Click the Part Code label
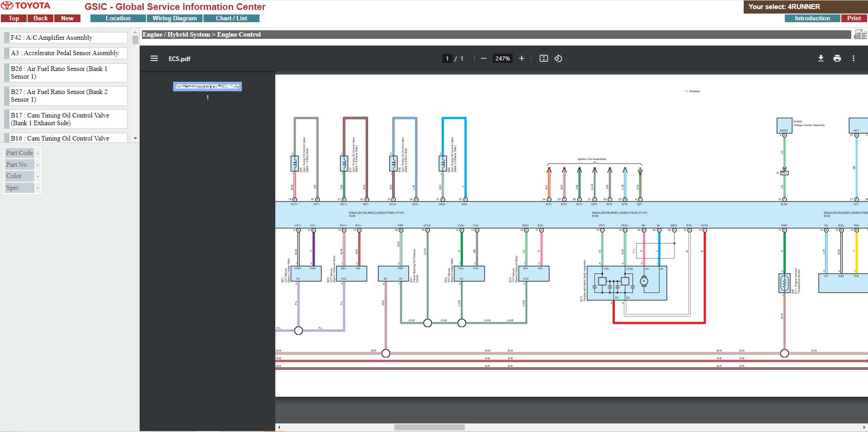Image resolution: width=868 pixels, height=432 pixels. click(x=19, y=153)
